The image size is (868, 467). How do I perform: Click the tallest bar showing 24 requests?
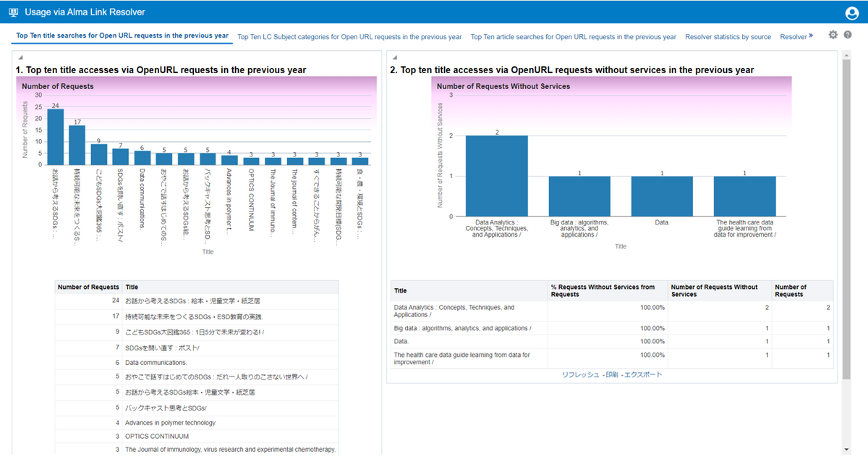tap(55, 137)
